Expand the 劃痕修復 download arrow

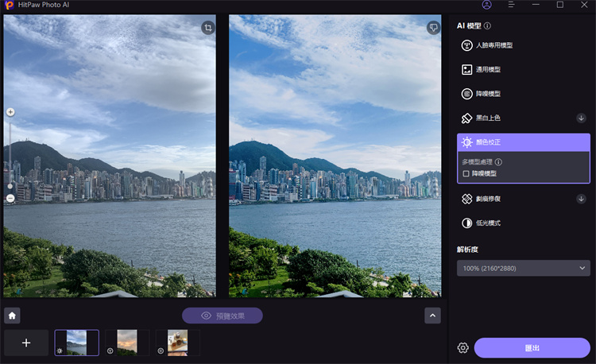[581, 199]
